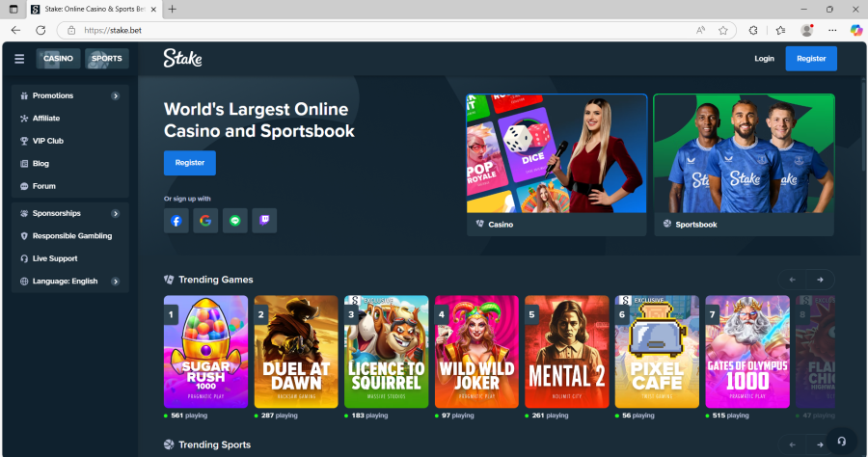
Task: Open the Duel at Dawn game
Action: (296, 352)
